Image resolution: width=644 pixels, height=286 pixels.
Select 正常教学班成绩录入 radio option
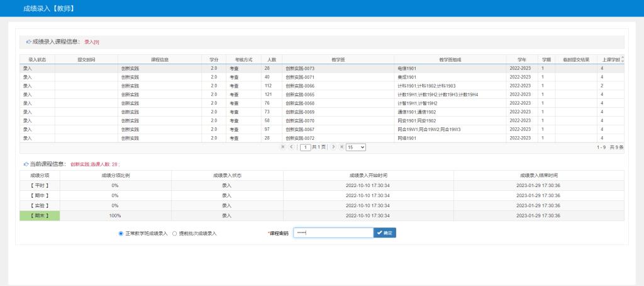point(121,233)
